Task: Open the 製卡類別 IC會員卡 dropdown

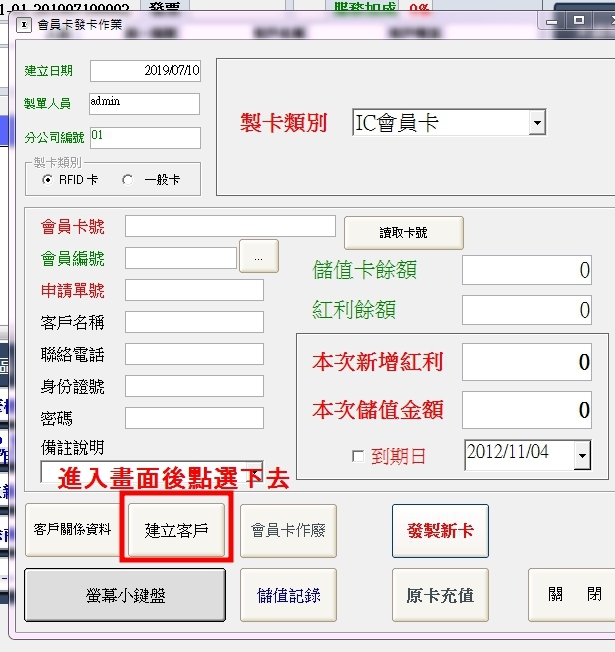Action: coord(537,124)
